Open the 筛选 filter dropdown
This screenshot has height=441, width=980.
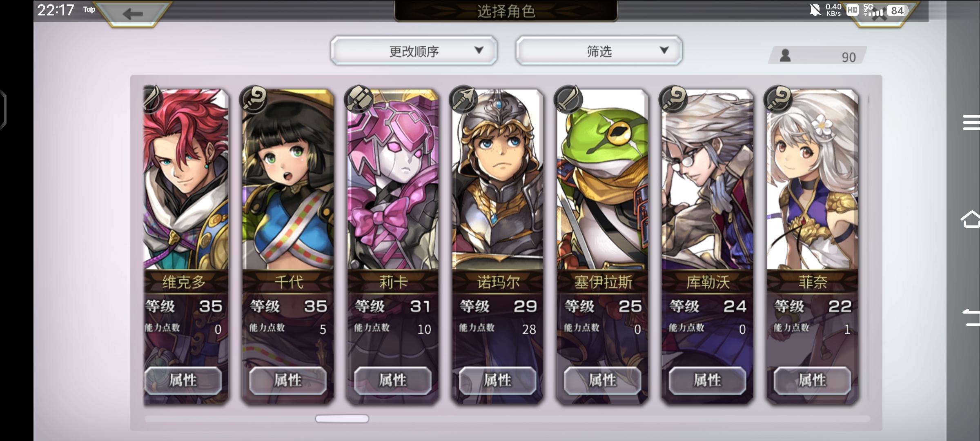599,51
